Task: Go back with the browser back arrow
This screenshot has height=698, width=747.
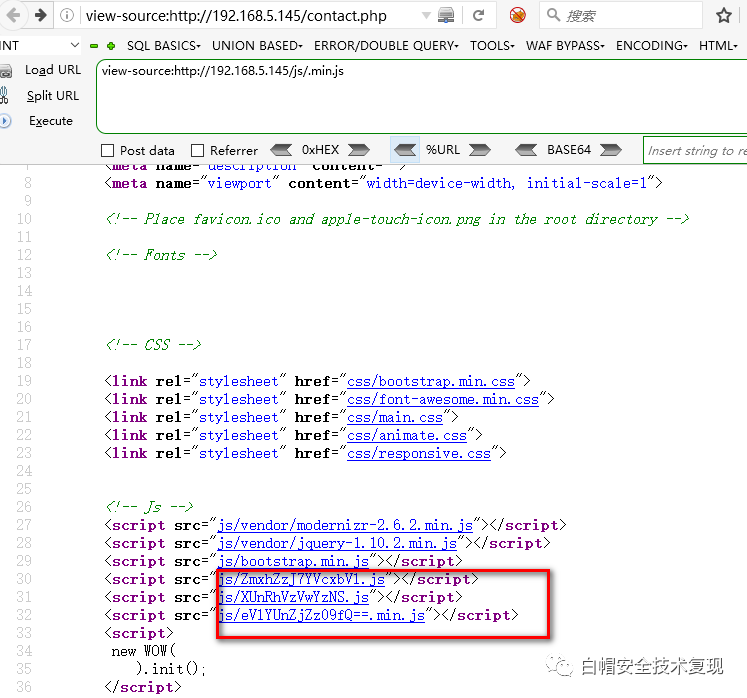Action: [13, 15]
